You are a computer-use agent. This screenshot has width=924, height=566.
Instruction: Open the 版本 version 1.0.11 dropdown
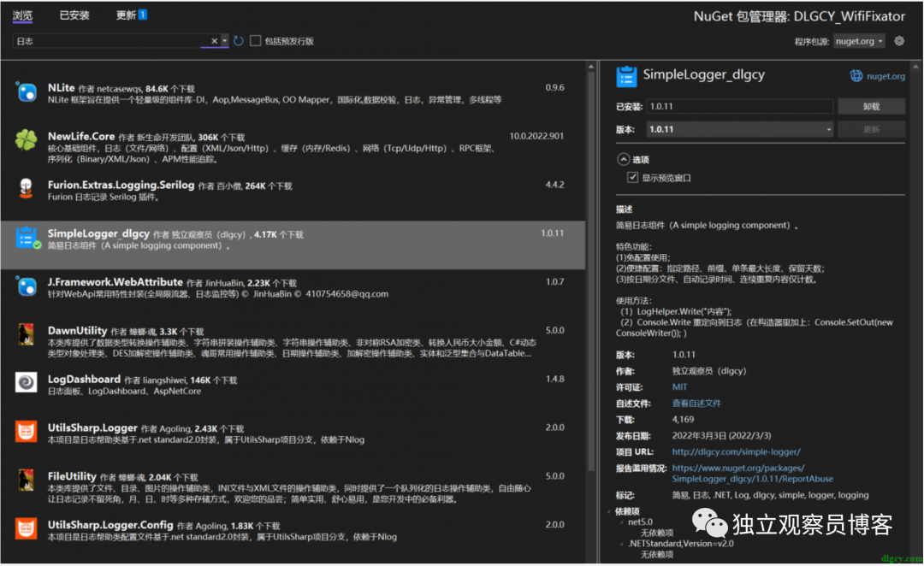[x=739, y=130]
